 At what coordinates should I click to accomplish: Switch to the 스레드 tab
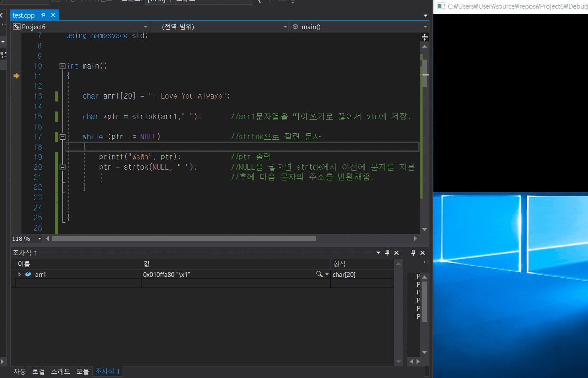tap(60, 371)
